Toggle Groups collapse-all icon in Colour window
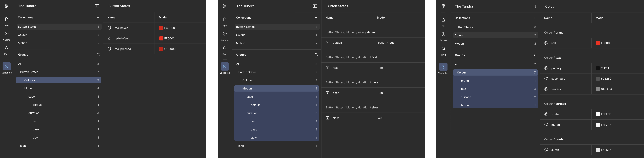The width and height of the screenshot is (644, 158). tap(535, 55)
